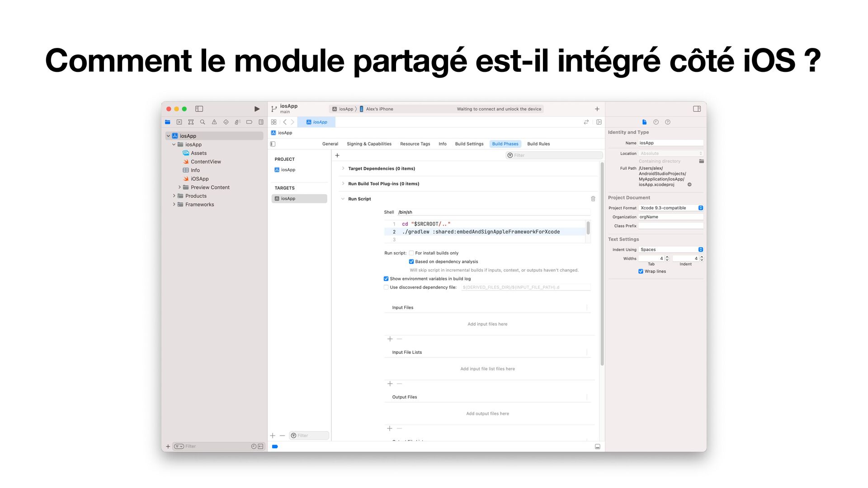This screenshot has height=488, width=868.
Task: Toggle the inspector panel at the top right
Action: (x=697, y=109)
